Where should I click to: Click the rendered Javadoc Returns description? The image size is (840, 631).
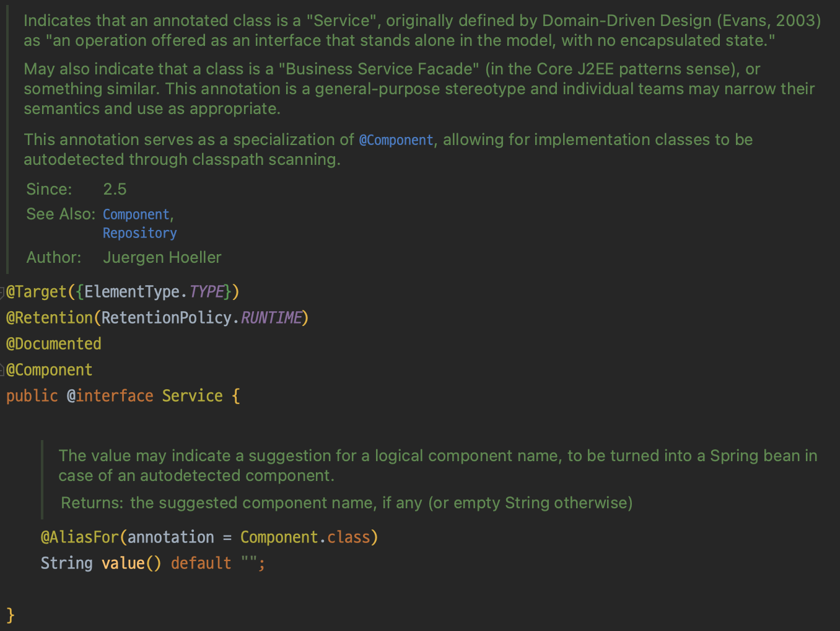pyautogui.click(x=382, y=503)
